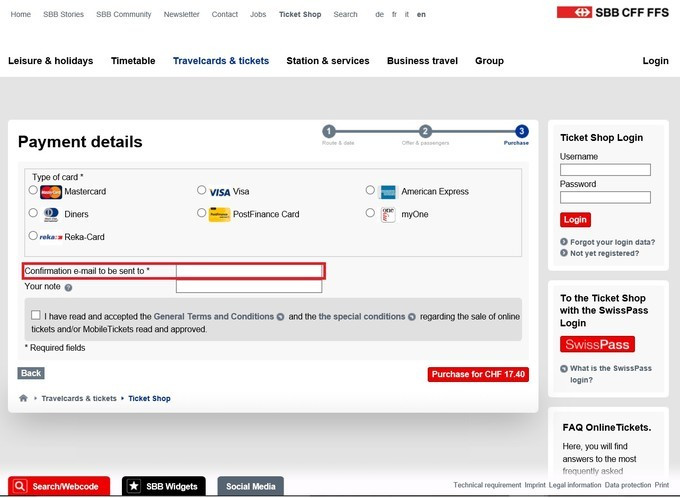Accept the terms and conditions checkbox

point(36,315)
